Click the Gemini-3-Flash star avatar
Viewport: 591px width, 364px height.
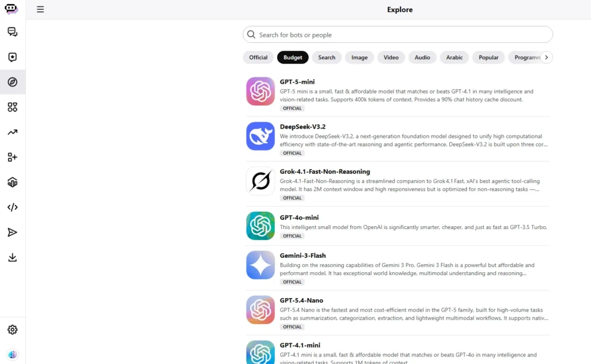[x=260, y=265]
